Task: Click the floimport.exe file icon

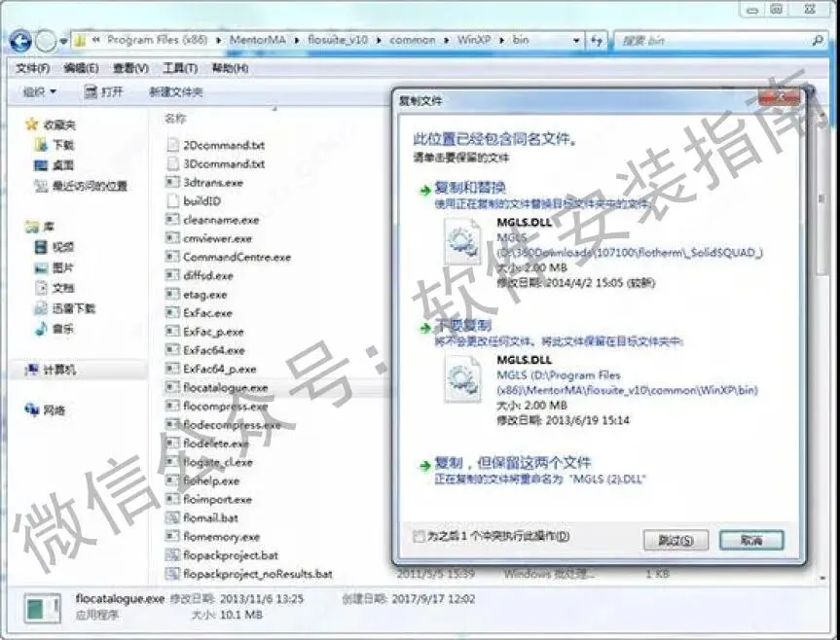Action: [172, 499]
